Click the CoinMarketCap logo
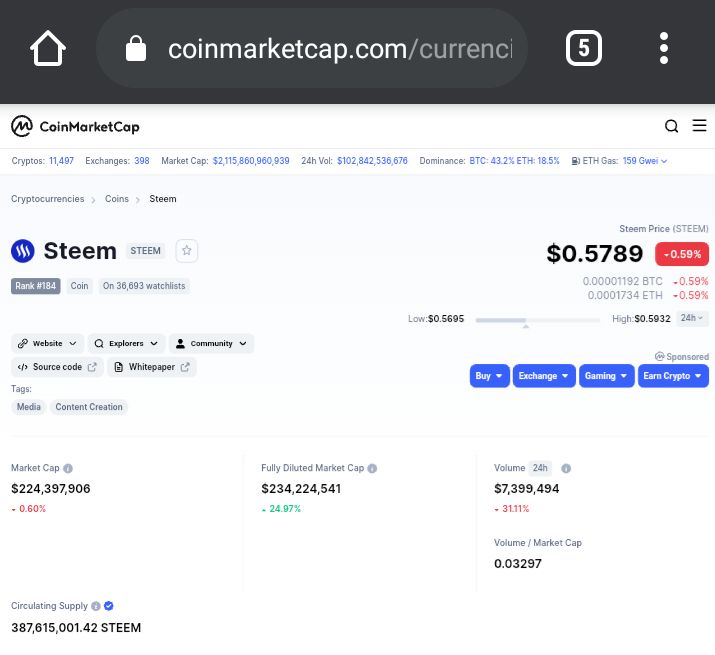The width and height of the screenshot is (715, 655). point(75,126)
